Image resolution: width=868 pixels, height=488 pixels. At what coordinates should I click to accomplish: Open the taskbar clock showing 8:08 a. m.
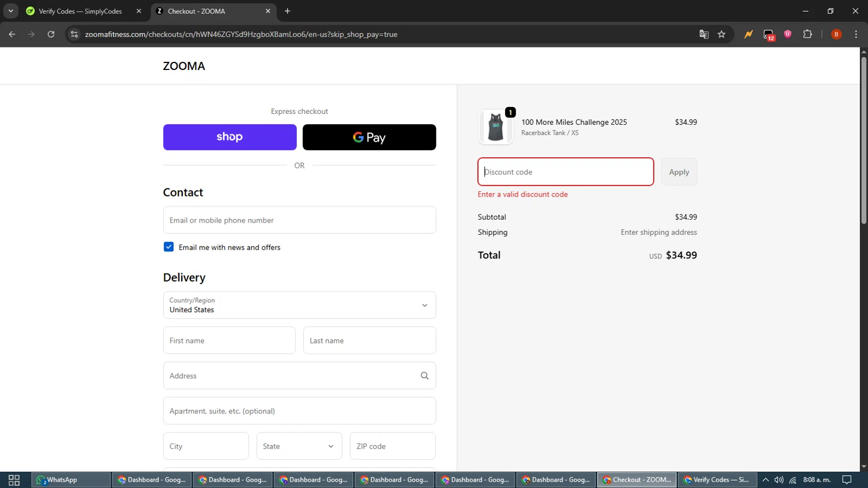point(816,480)
